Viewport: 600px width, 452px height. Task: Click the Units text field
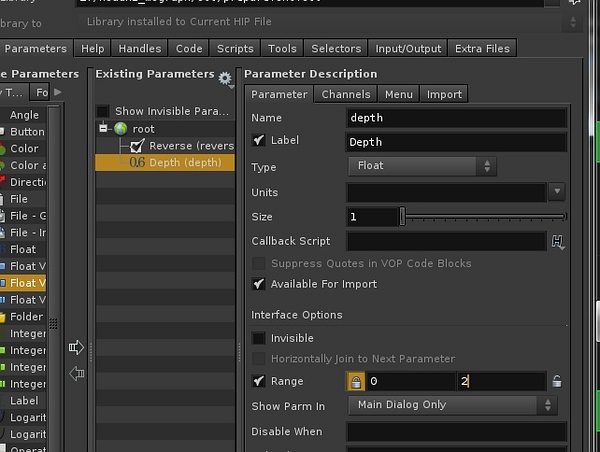[446, 192]
